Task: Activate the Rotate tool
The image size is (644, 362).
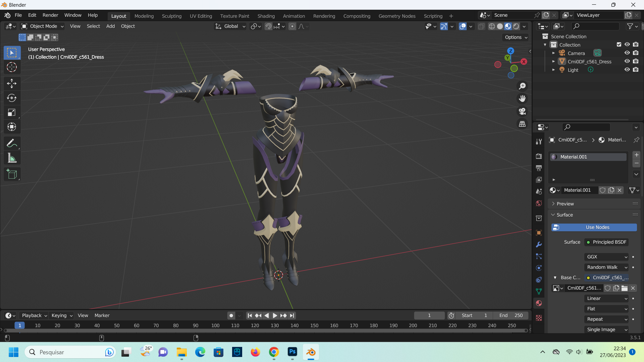Action: [x=12, y=98]
